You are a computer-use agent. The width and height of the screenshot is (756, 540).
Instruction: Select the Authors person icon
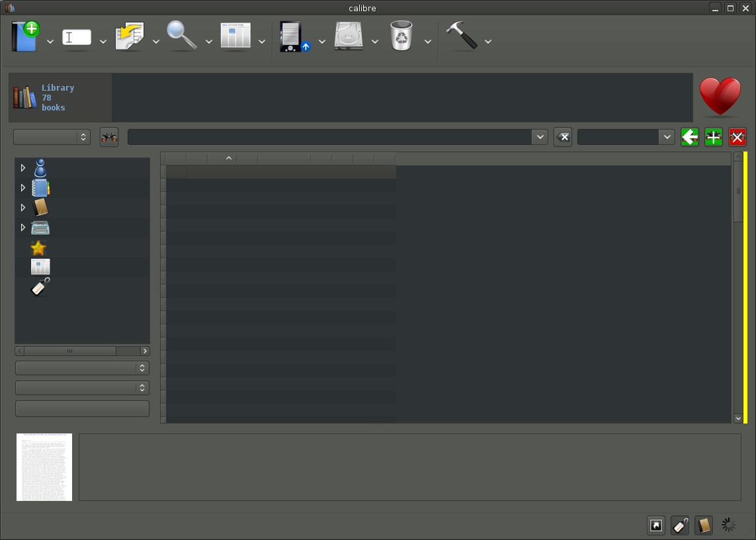click(40, 168)
